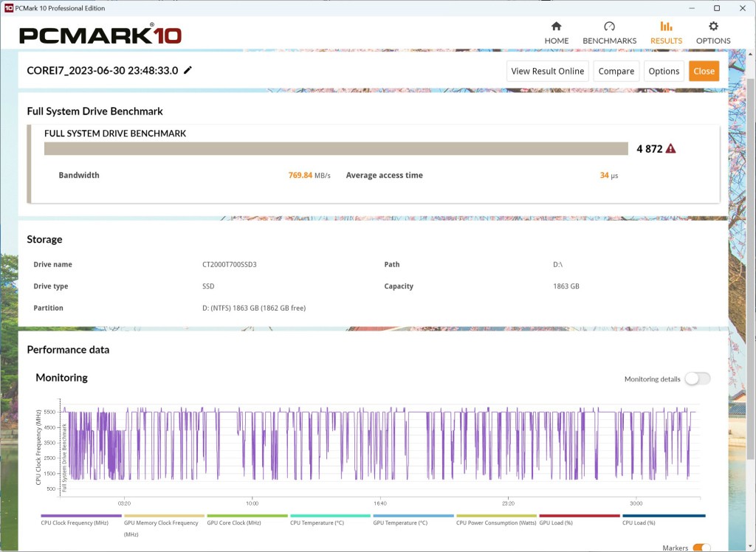Click the Compare button

[x=616, y=71]
